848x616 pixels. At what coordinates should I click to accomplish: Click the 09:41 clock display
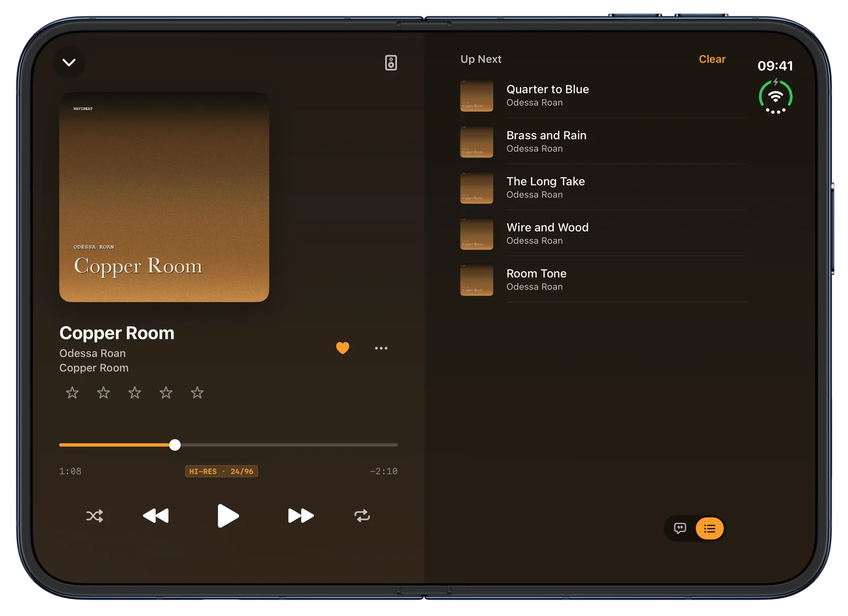775,66
